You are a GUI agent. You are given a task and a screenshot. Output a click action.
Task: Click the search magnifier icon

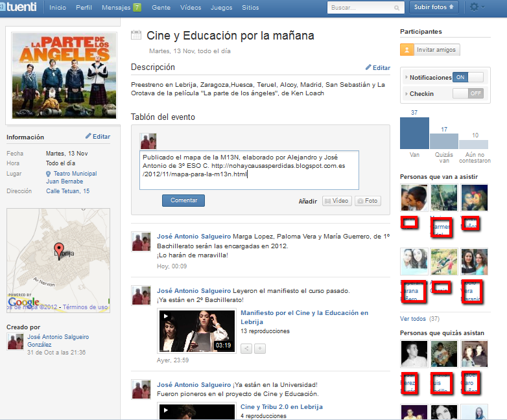(x=397, y=8)
